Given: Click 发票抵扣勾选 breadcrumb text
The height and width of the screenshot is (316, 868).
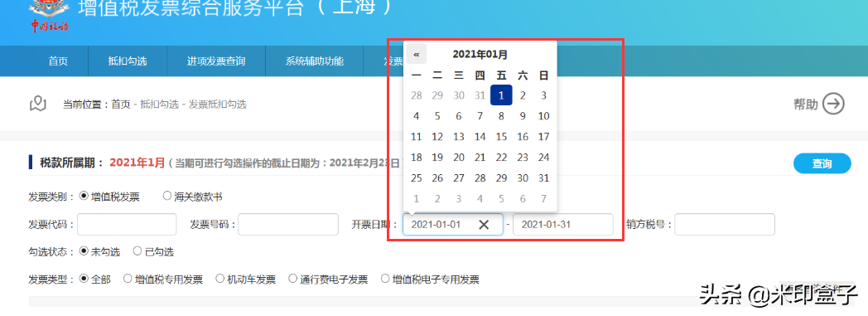Looking at the screenshot, I should (218, 105).
